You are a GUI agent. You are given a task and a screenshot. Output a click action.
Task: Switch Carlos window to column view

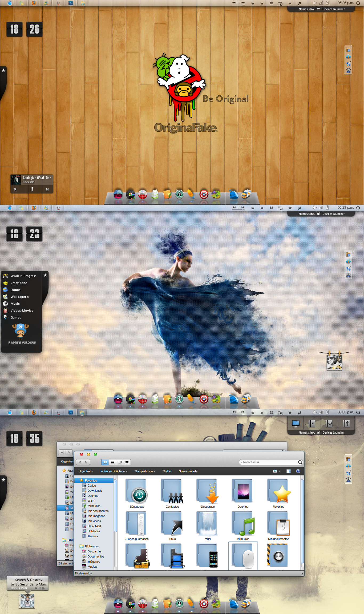(120, 462)
